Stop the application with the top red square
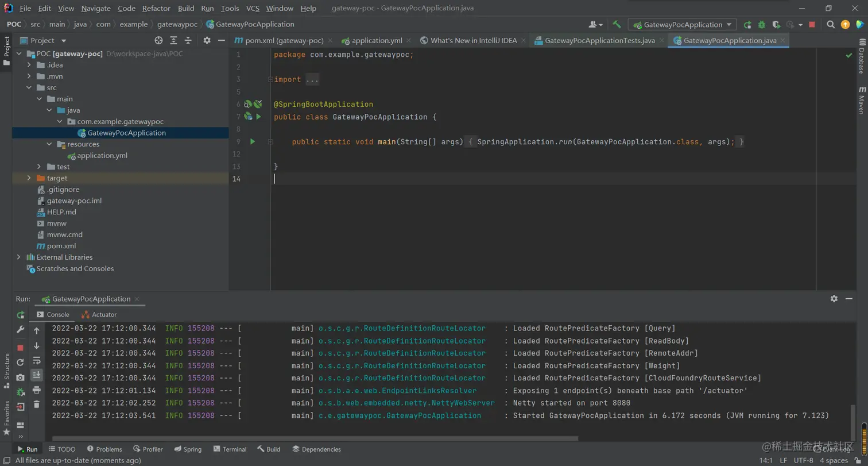 click(x=812, y=25)
